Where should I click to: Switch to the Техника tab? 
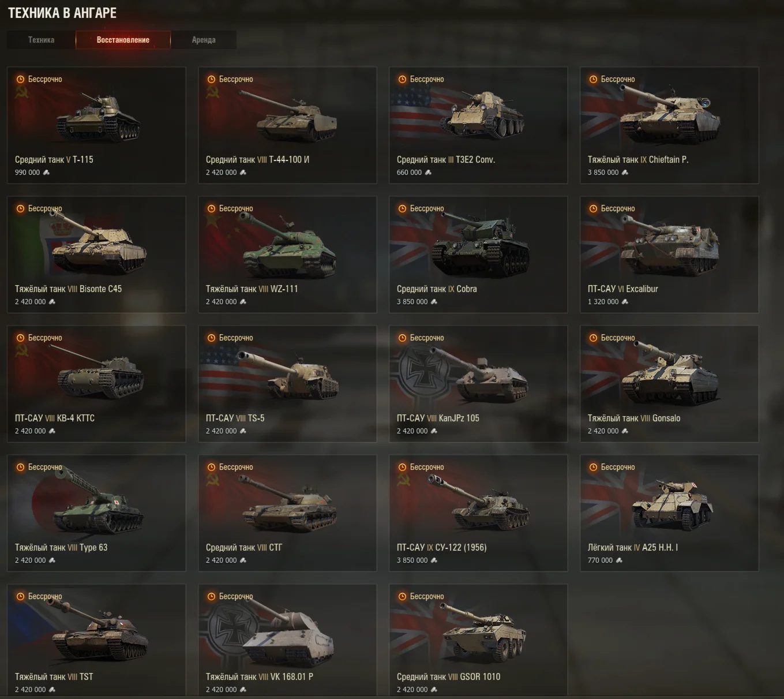tap(41, 40)
